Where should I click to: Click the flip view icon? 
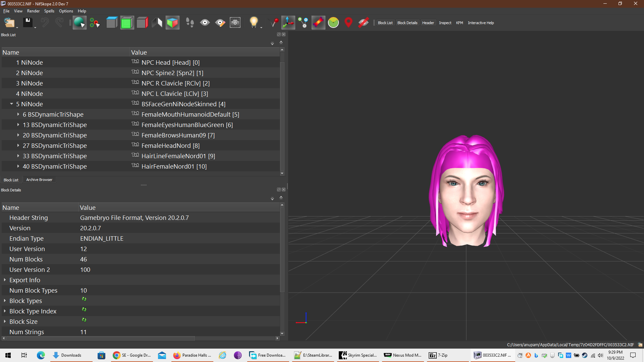157,23
